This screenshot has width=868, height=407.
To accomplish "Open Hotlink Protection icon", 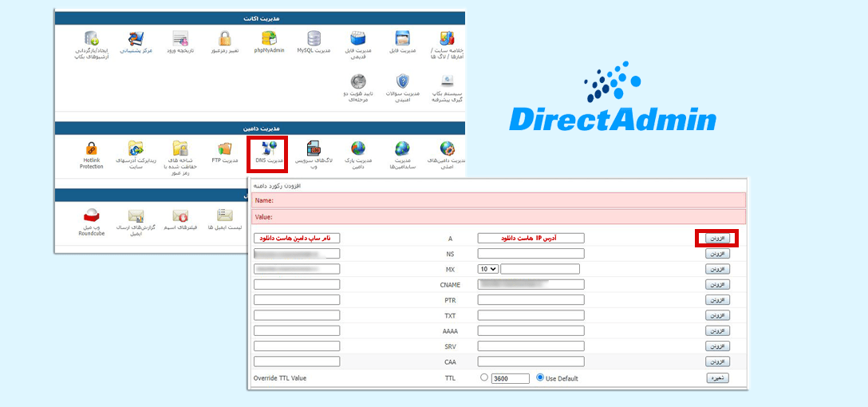I will click(x=91, y=148).
